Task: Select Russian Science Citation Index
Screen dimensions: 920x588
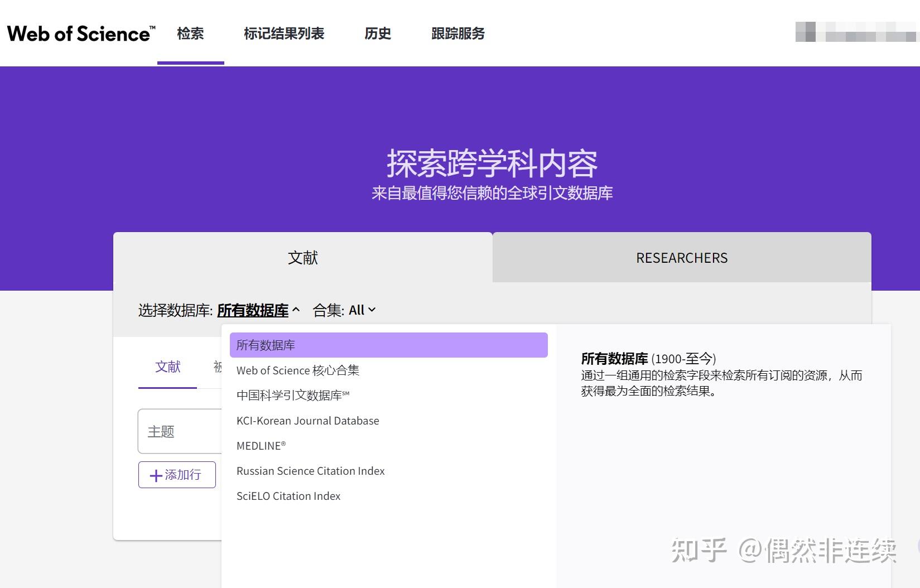Action: 310,471
